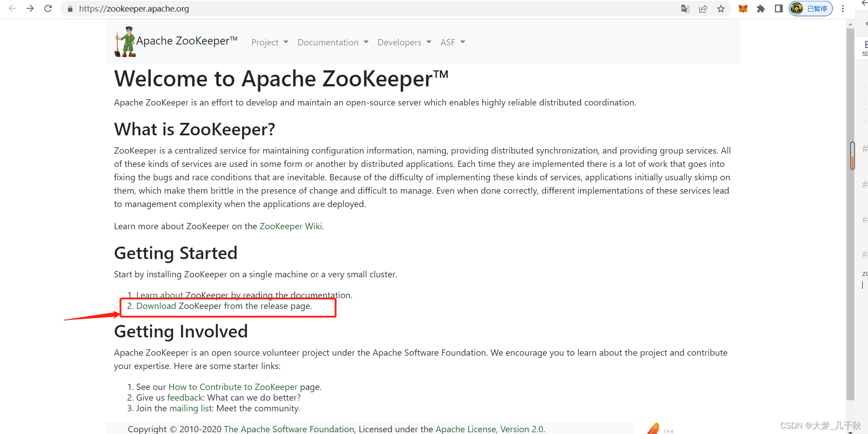The height and width of the screenshot is (434, 868).
Task: Open the ZooKeeper Wiki link
Action: [x=291, y=226]
